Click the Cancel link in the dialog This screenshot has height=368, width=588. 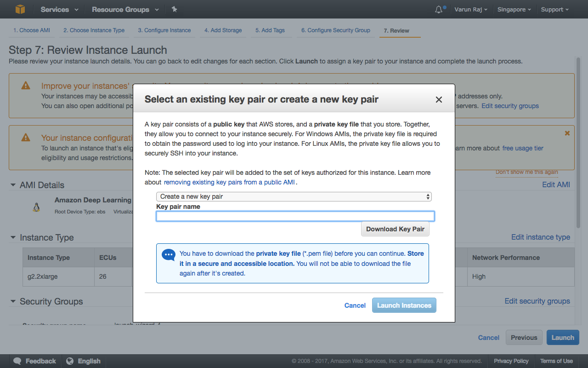click(x=355, y=305)
